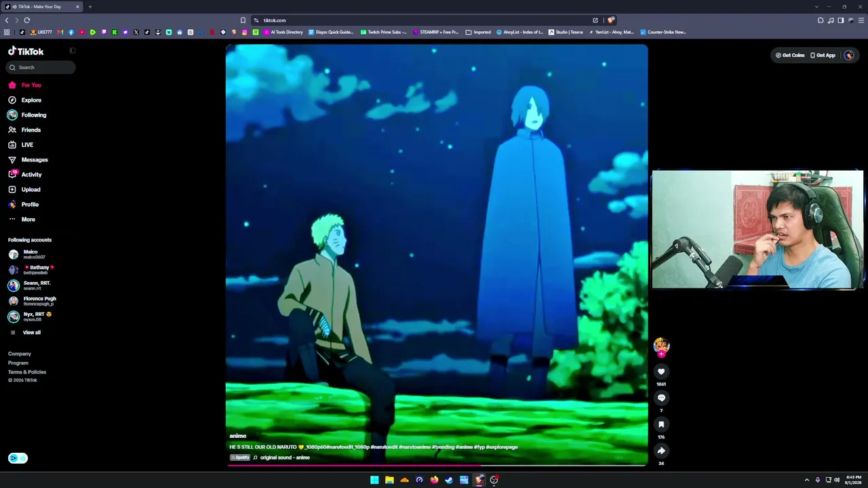Reload the TikTok page
This screenshot has width=868, height=488.
[x=27, y=20]
